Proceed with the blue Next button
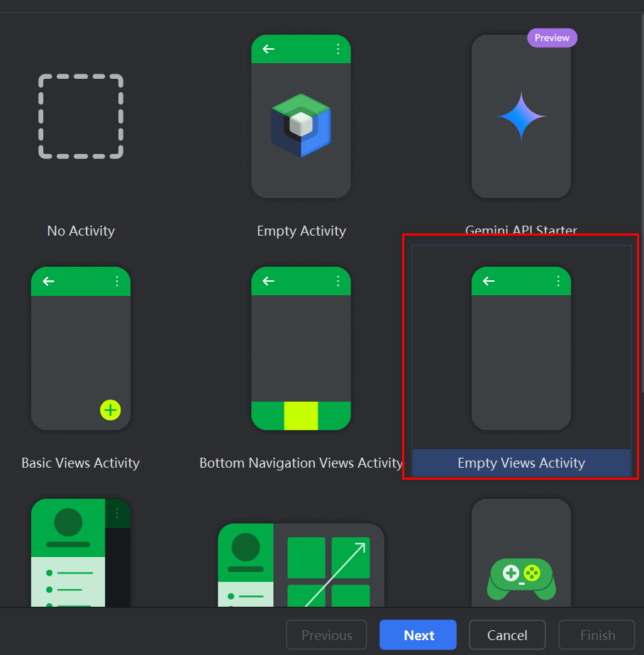This screenshot has height=655, width=644. click(418, 635)
